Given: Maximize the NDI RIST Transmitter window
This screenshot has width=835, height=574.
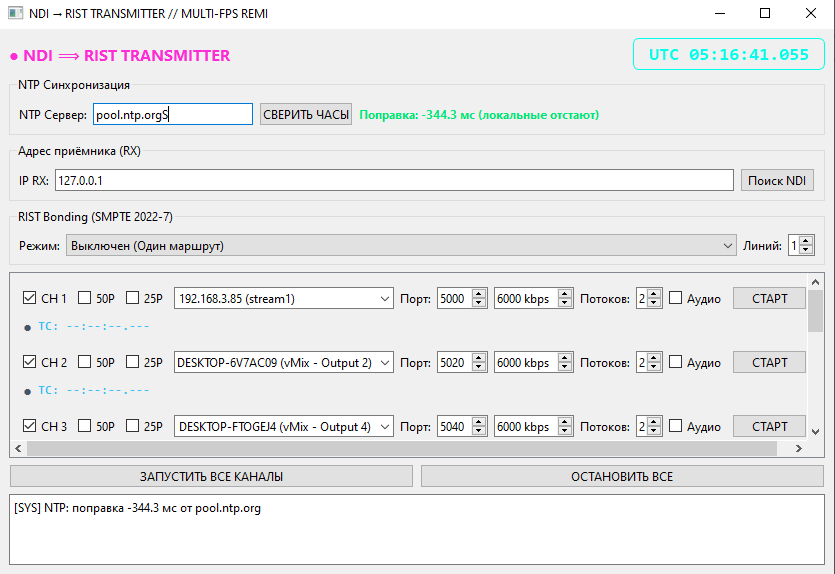Looking at the screenshot, I should click(x=765, y=13).
